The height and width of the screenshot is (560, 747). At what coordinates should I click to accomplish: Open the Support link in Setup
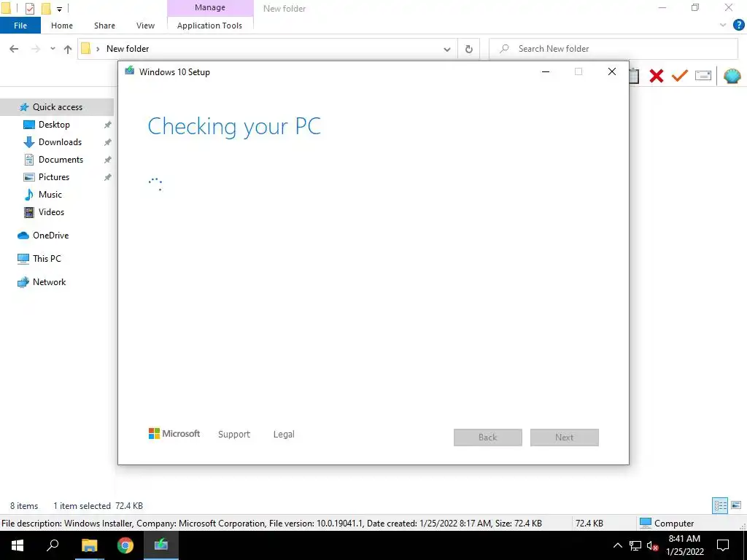[x=234, y=435]
